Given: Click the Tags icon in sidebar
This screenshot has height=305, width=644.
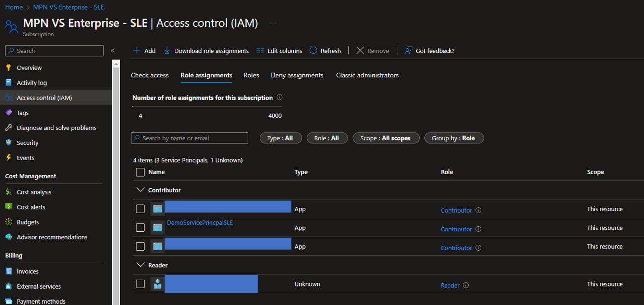Looking at the screenshot, I should [8, 112].
